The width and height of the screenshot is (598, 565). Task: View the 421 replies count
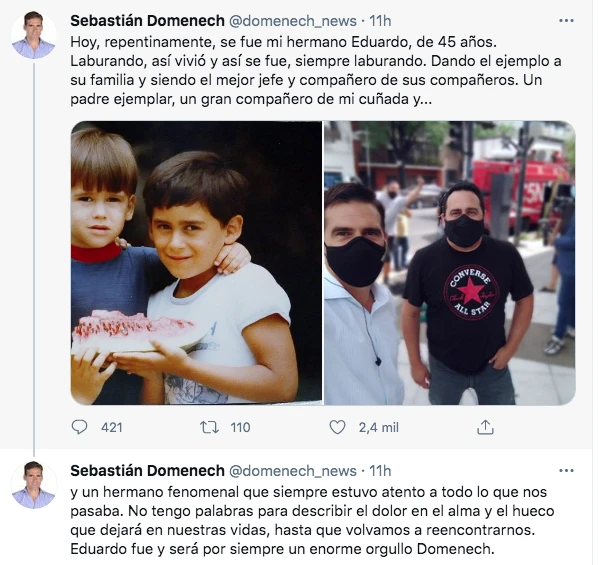click(x=112, y=428)
